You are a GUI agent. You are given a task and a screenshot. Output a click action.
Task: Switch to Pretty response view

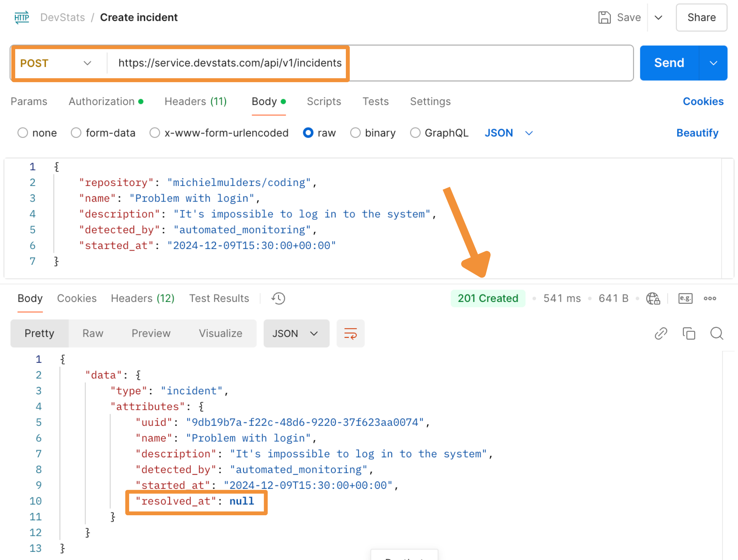pos(39,334)
